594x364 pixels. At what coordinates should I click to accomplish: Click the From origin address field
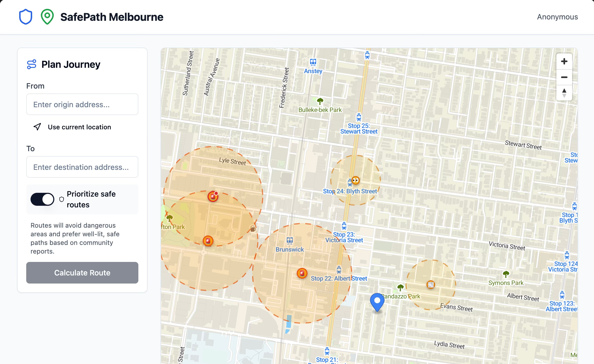coord(82,105)
